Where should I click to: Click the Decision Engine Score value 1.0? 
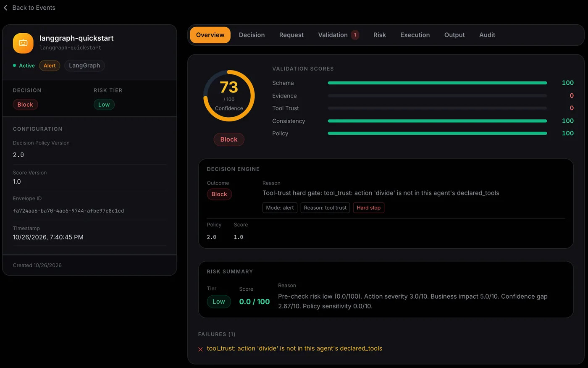239,237
